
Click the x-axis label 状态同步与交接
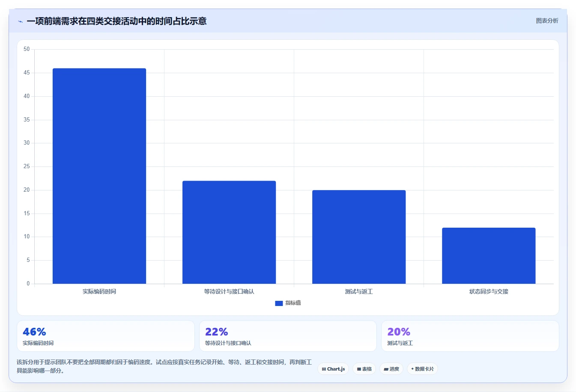pyautogui.click(x=489, y=291)
